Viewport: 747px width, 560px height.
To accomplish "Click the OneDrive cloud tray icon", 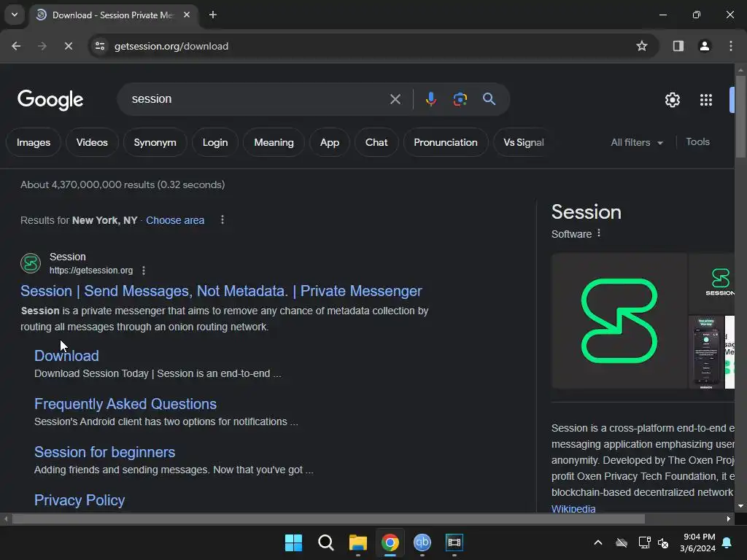I will [622, 542].
